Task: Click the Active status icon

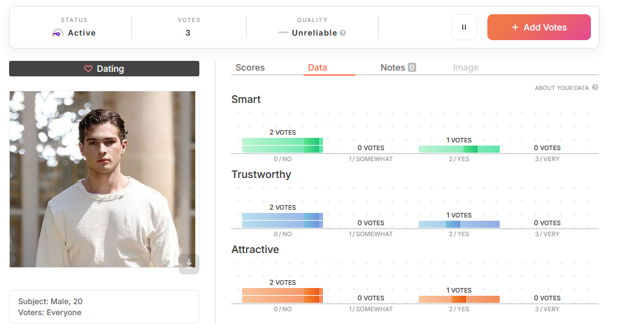Action: [58, 33]
